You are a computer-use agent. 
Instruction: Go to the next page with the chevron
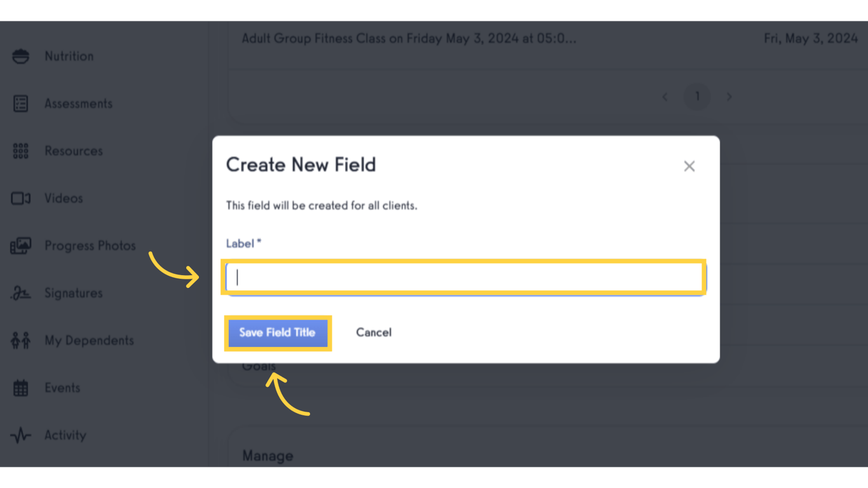729,97
